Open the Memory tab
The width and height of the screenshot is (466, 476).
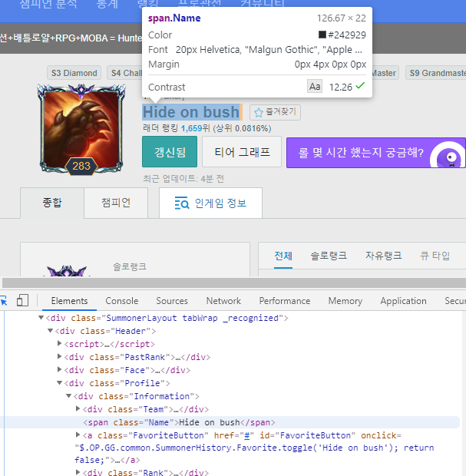click(x=345, y=301)
